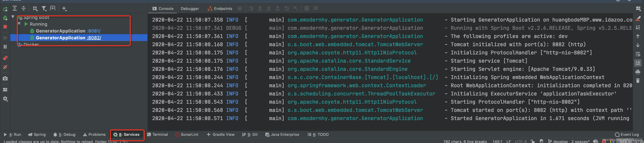The image size is (644, 143).
Task: Click the Debug rerun bug icon
Action: tap(5, 18)
